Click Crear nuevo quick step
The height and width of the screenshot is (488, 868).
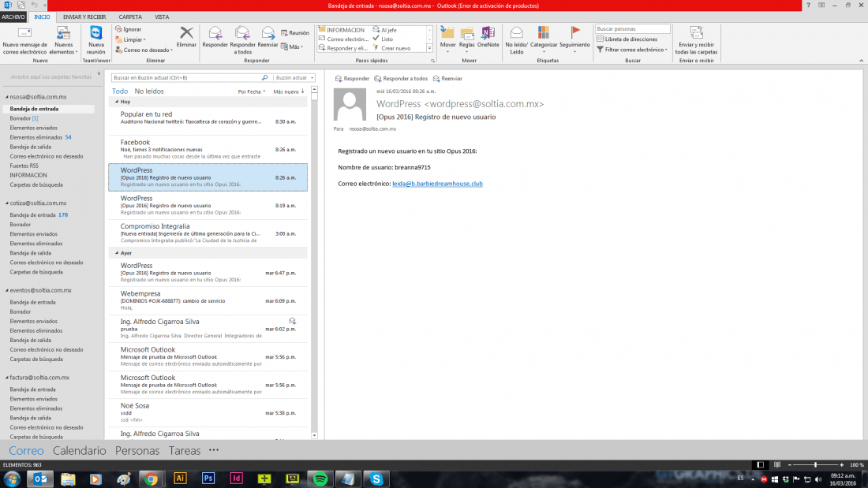click(391, 48)
